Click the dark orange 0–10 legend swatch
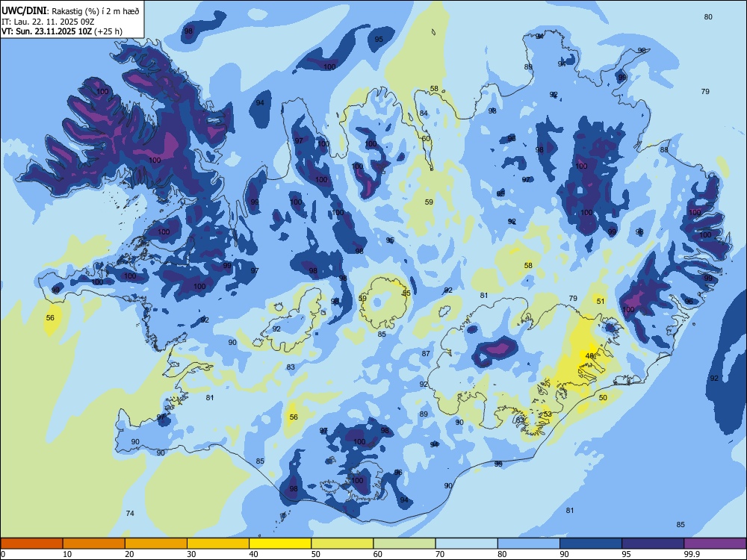 pos(31,544)
